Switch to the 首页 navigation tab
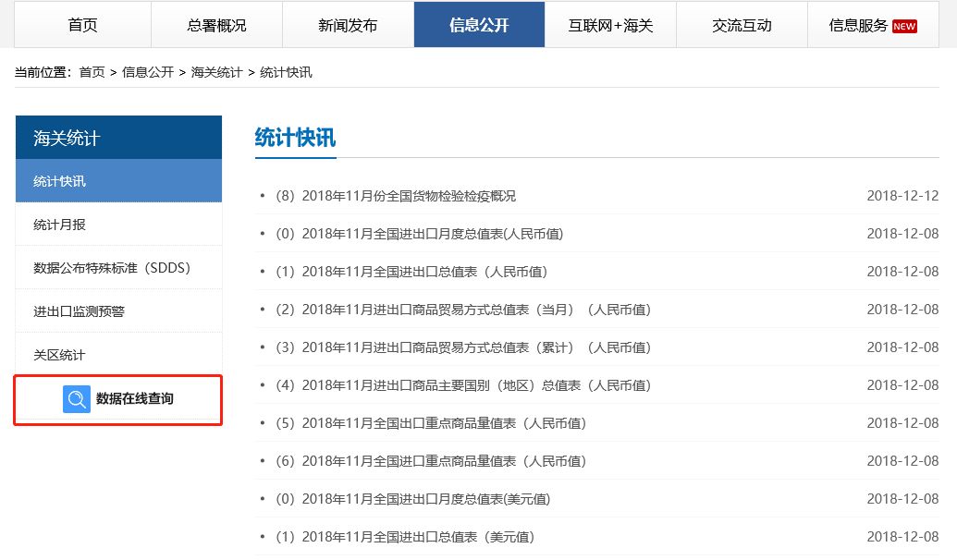957x560 pixels. coord(81,26)
